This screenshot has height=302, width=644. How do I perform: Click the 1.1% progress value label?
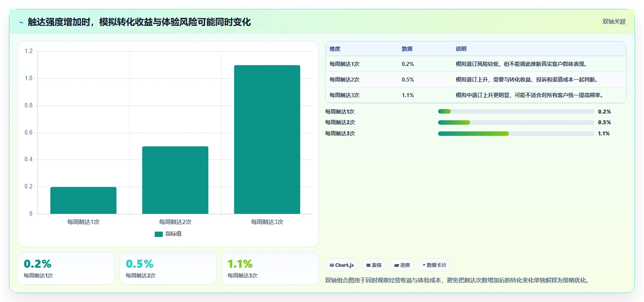[604, 134]
